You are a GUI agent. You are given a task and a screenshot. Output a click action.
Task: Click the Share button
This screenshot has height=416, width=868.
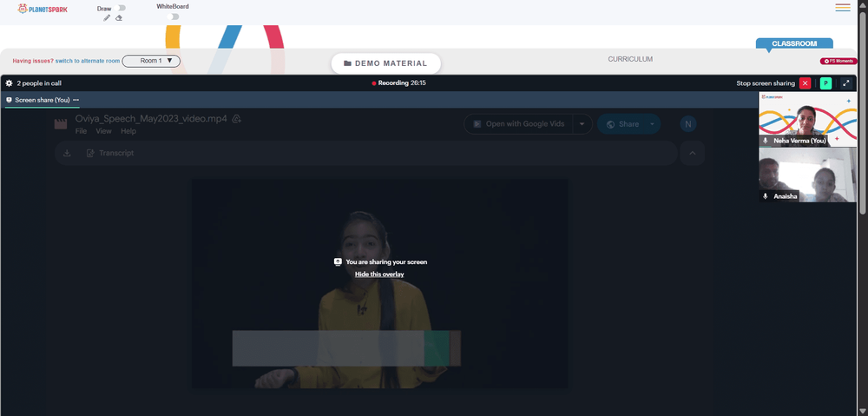(622, 124)
